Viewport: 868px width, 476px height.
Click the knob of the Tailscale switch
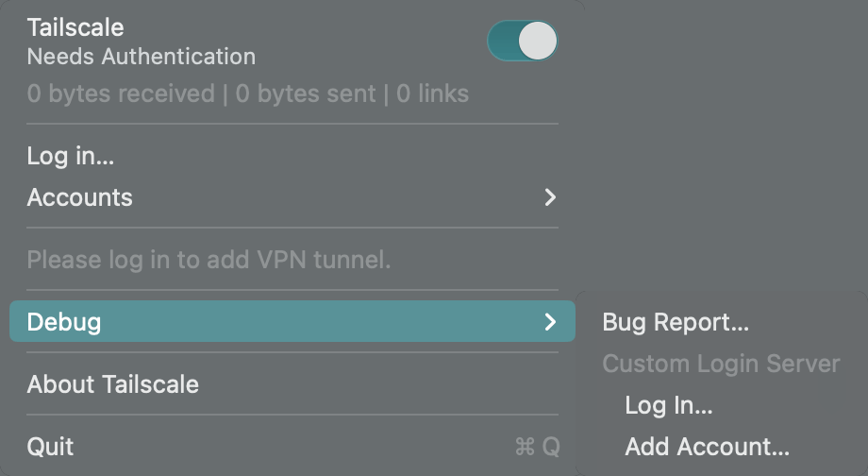click(539, 42)
